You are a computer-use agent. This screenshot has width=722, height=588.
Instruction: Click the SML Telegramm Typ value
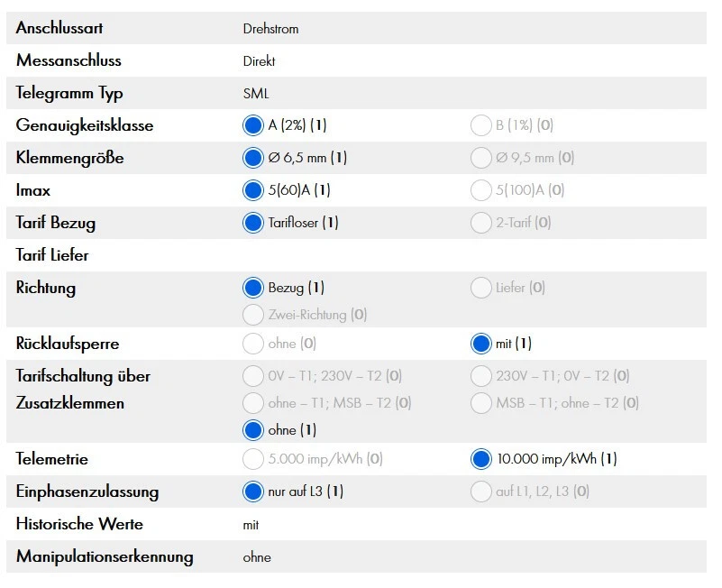[256, 94]
